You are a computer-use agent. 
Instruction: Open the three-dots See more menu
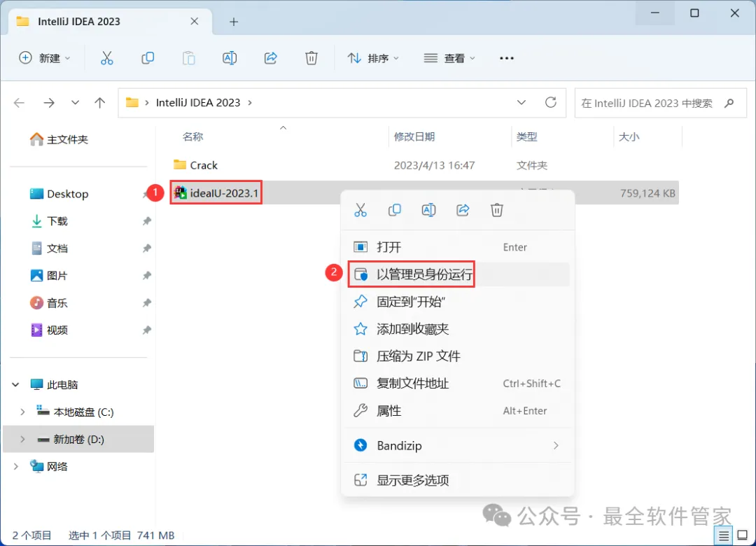pos(507,58)
